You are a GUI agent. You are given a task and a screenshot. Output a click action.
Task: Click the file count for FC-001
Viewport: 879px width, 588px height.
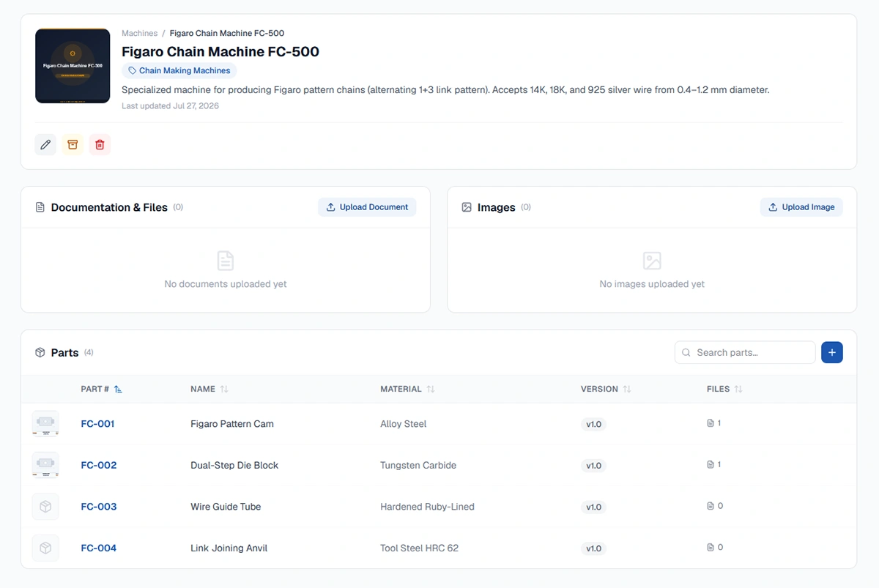[x=714, y=423]
